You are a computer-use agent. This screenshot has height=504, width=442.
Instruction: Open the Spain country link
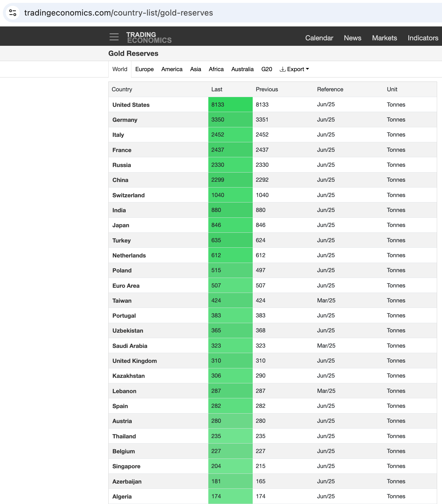[x=120, y=406]
